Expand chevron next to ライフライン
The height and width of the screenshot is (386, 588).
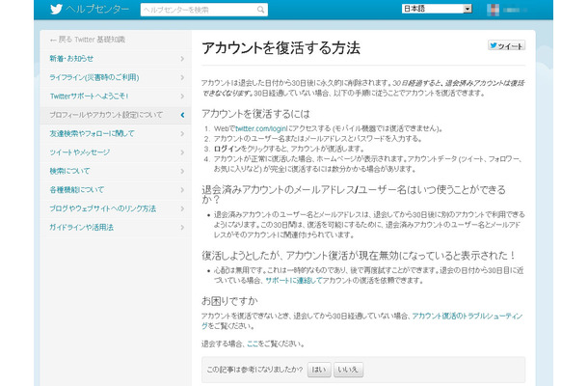182,77
